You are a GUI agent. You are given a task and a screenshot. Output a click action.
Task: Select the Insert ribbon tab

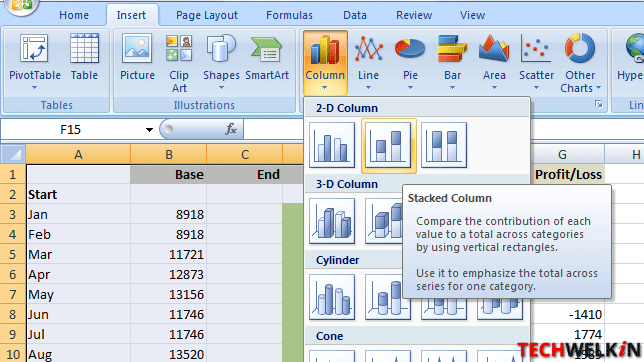click(x=131, y=15)
